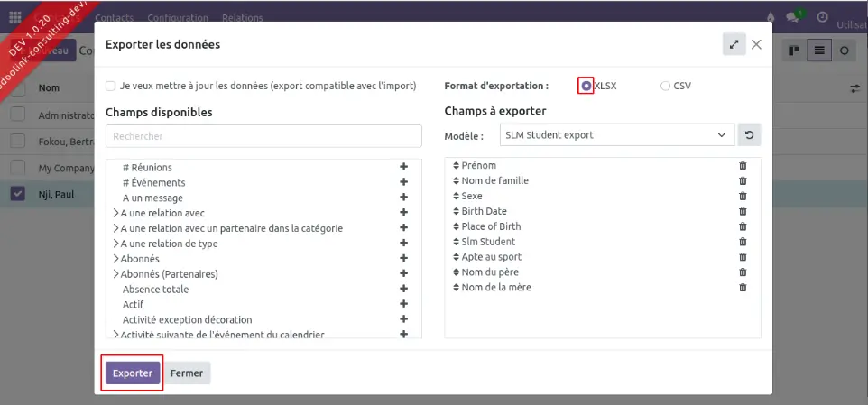Click the Fermer button
The image size is (868, 405).
point(187,373)
